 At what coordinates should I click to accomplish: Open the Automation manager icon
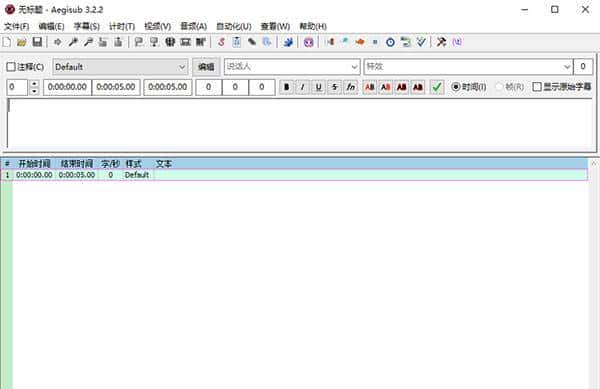(288, 42)
